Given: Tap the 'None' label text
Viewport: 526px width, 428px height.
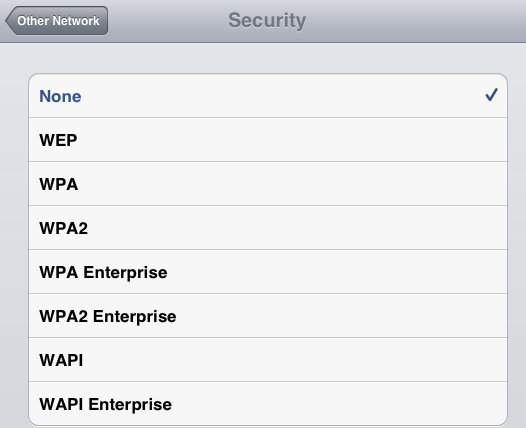Looking at the screenshot, I should click(x=60, y=96).
